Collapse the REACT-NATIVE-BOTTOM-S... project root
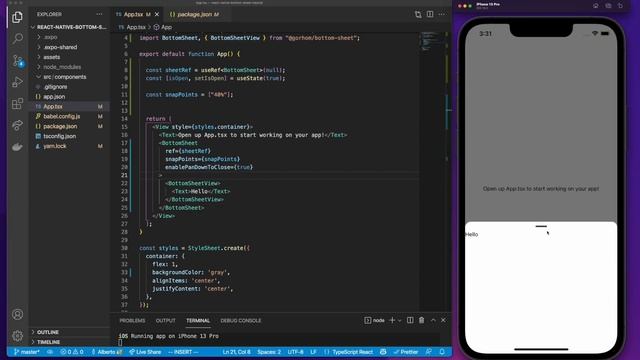The height and width of the screenshot is (360, 640). pyautogui.click(x=69, y=27)
